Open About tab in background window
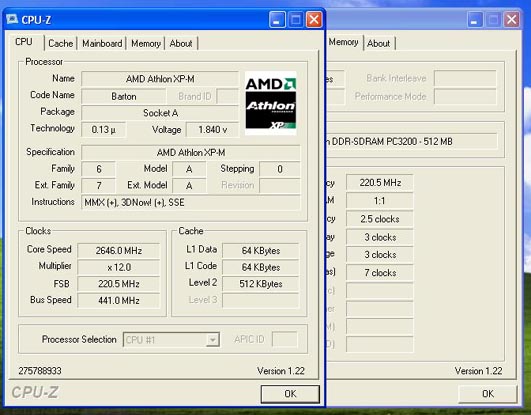The width and height of the screenshot is (531, 415). pos(379,43)
